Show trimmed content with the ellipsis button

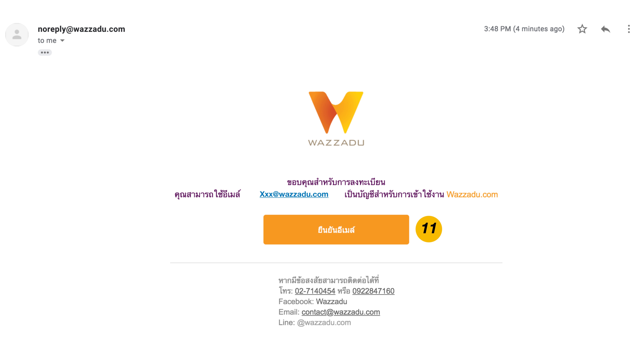(x=45, y=52)
